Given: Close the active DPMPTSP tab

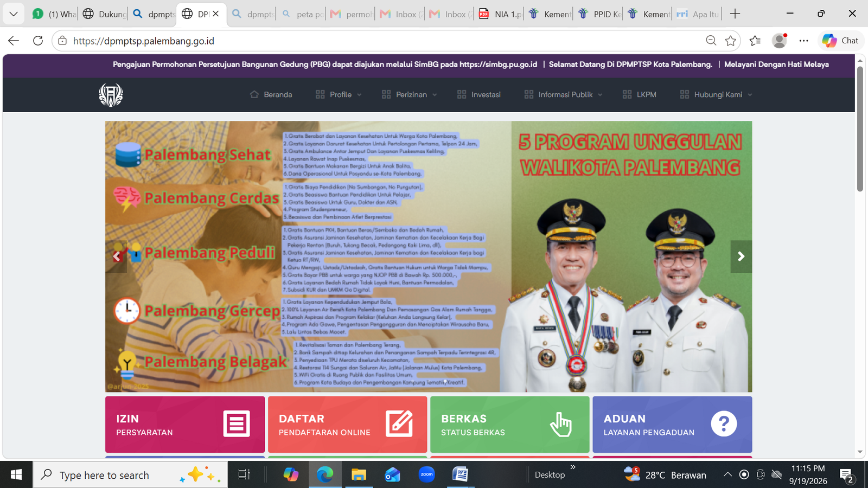Looking at the screenshot, I should tap(216, 14).
